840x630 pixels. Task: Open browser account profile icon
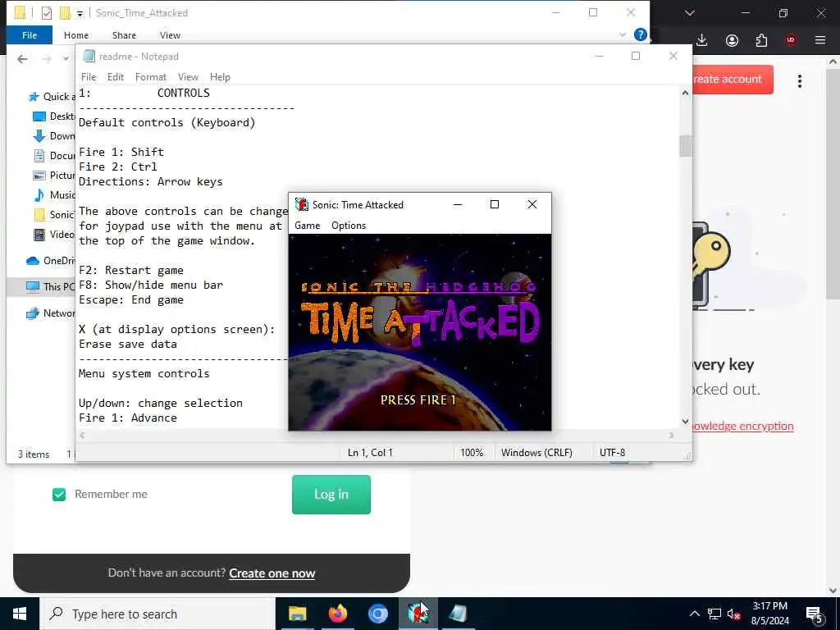pyautogui.click(x=732, y=40)
